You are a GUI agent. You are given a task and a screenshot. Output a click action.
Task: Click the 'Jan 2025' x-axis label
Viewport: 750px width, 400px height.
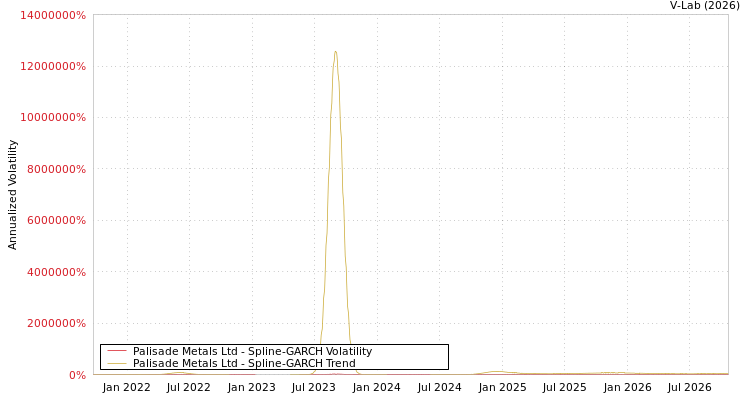coord(503,388)
